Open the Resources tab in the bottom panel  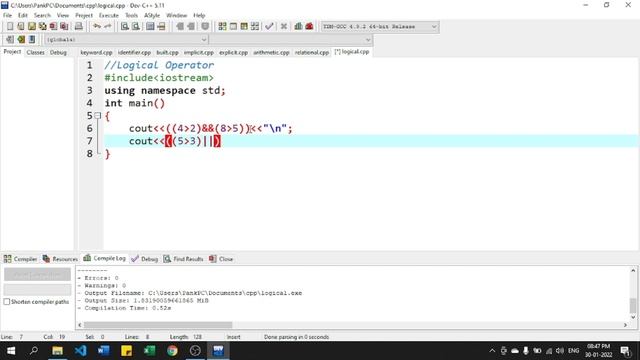[60, 259]
